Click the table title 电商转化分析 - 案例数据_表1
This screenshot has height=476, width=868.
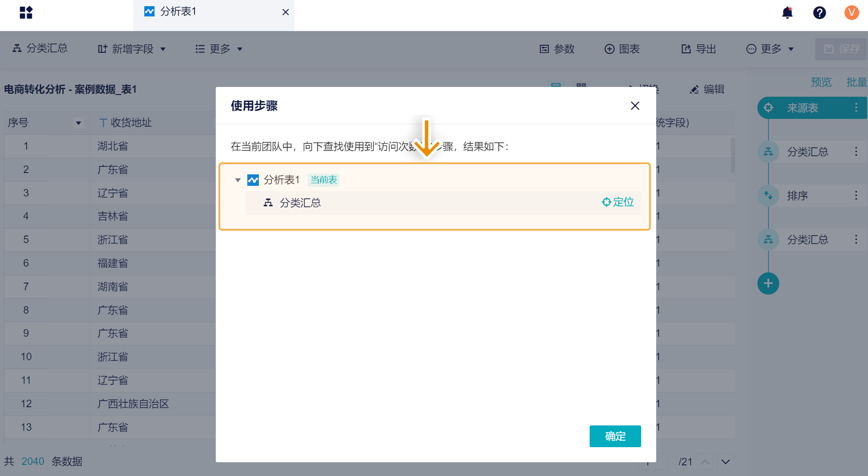pos(70,89)
